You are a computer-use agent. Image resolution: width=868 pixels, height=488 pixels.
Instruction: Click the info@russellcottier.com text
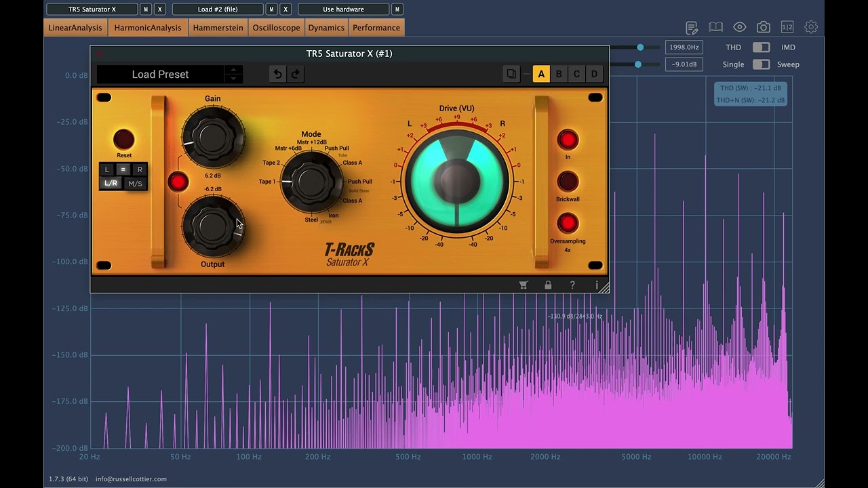(x=131, y=479)
